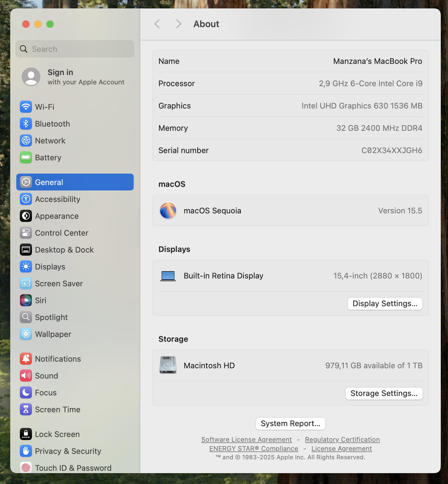
Task: Go back with the left chevron
Action: coord(157,24)
